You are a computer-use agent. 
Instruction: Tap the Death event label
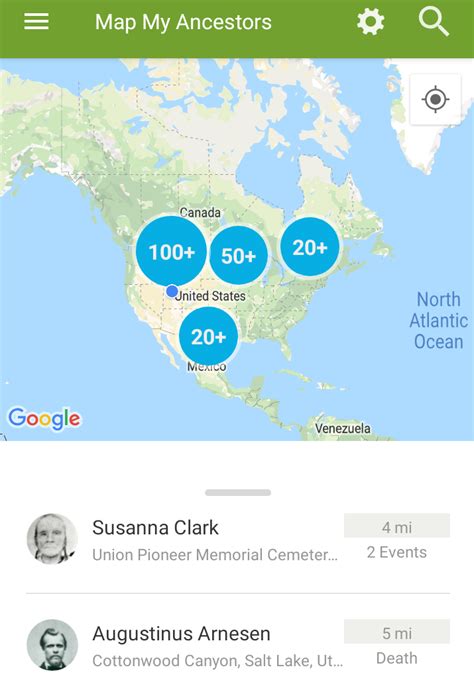pyautogui.click(x=397, y=658)
